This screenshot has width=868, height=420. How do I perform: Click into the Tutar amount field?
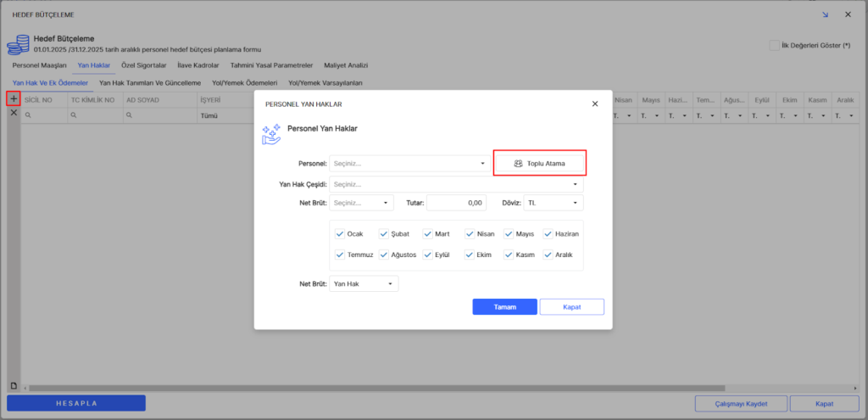coord(457,203)
